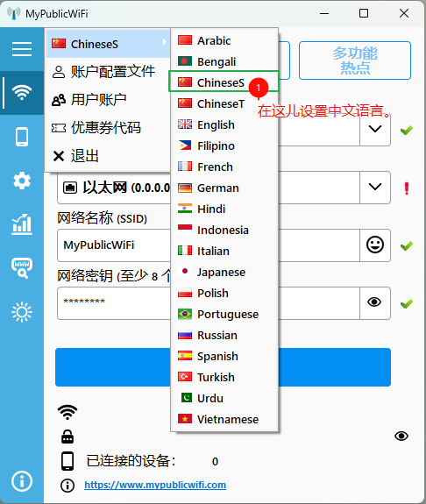
Task: Open the statistics chart sidebar icon
Action: coord(22,224)
